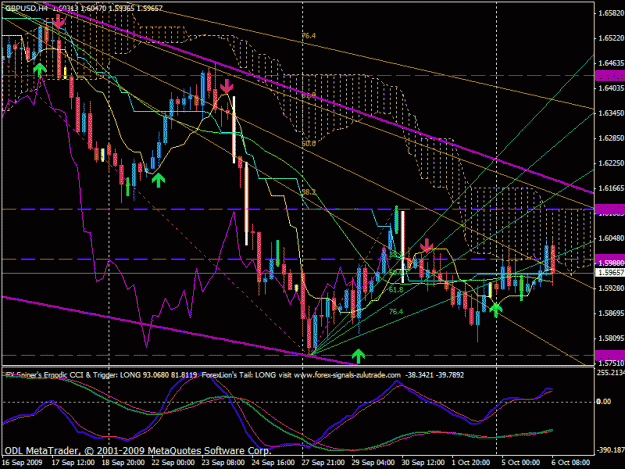Viewport: 625px width, 469px height.
Task: Click the tall green candle before 30 Sep 12:00
Action: tap(397, 220)
